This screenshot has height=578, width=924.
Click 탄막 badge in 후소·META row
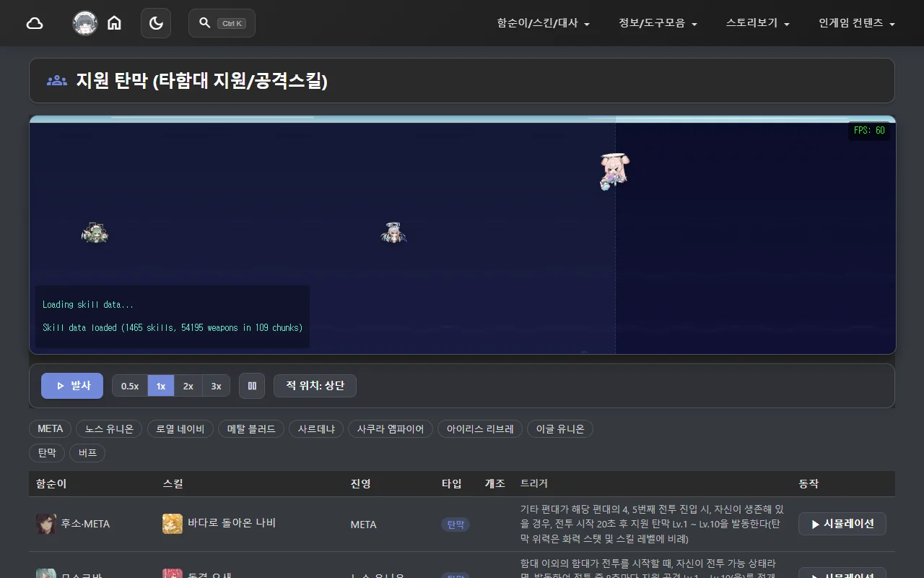click(x=456, y=525)
